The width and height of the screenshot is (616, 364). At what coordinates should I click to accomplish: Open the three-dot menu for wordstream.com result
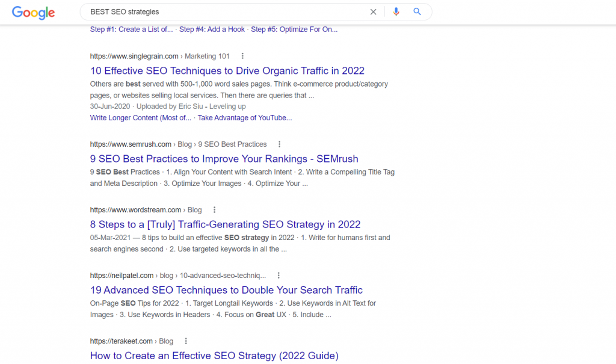click(215, 210)
